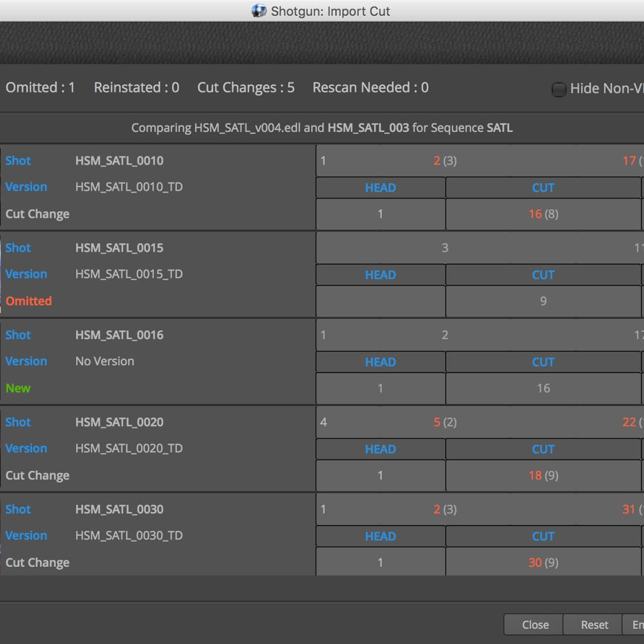The image size is (644, 644).
Task: Open Version link next to No Version
Action: (x=26, y=361)
